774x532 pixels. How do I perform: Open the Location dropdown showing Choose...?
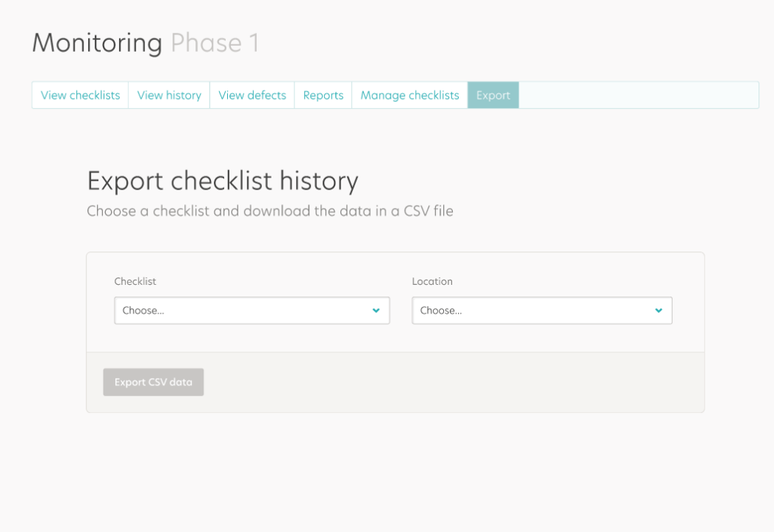[542, 311]
